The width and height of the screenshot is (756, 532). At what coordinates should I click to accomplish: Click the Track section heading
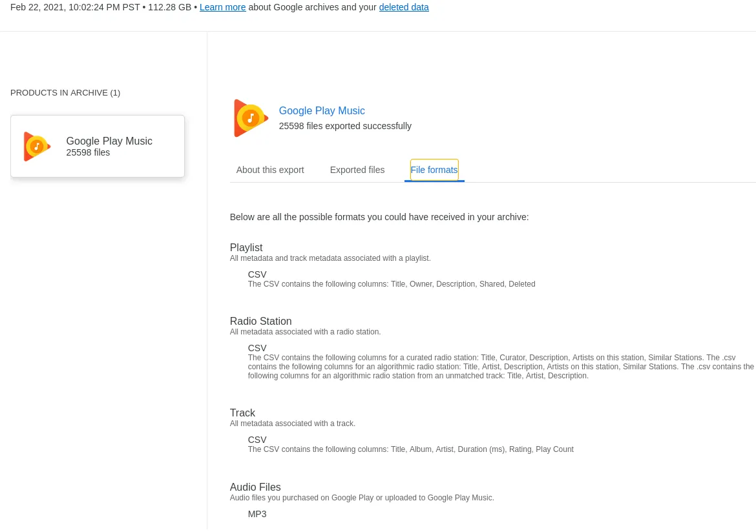pos(242,413)
